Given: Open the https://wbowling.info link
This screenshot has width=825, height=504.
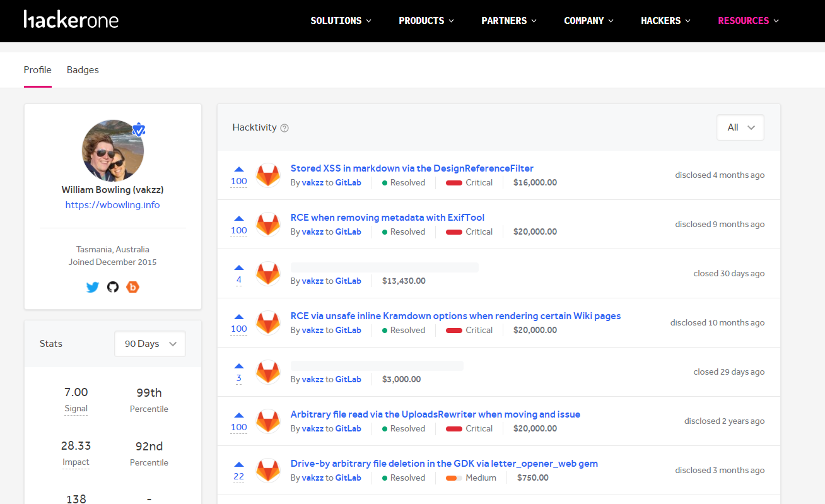Looking at the screenshot, I should 113,205.
